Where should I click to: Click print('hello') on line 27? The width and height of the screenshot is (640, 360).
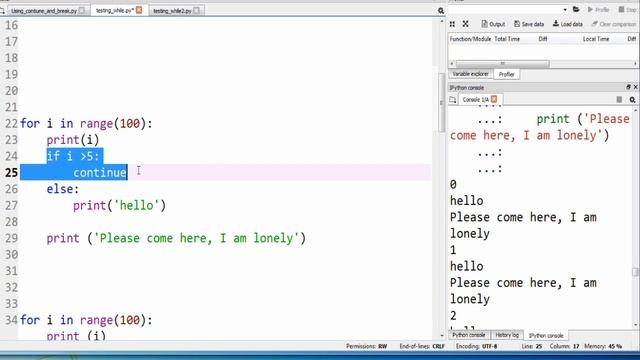(x=120, y=205)
